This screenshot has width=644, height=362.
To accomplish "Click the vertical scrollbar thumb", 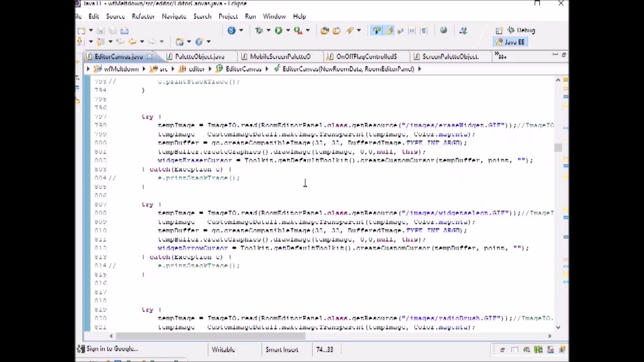I will 558,147.
